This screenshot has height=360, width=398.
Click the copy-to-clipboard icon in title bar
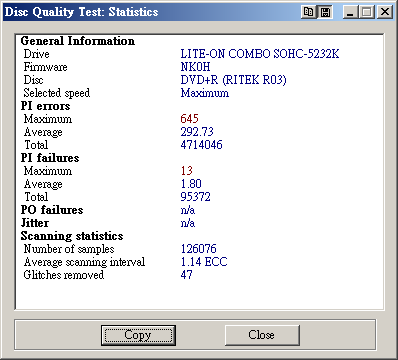pyautogui.click(x=309, y=12)
